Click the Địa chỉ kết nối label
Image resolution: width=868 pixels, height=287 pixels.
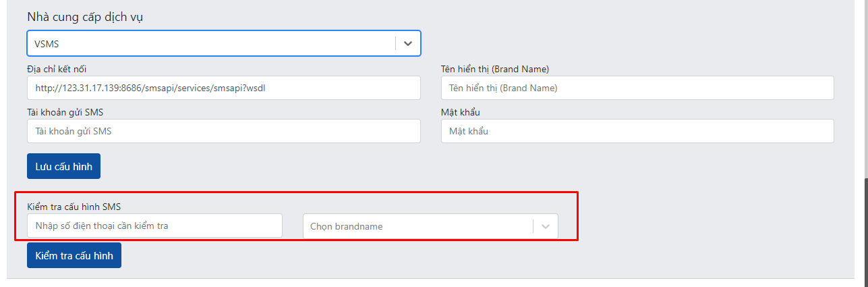coord(57,69)
